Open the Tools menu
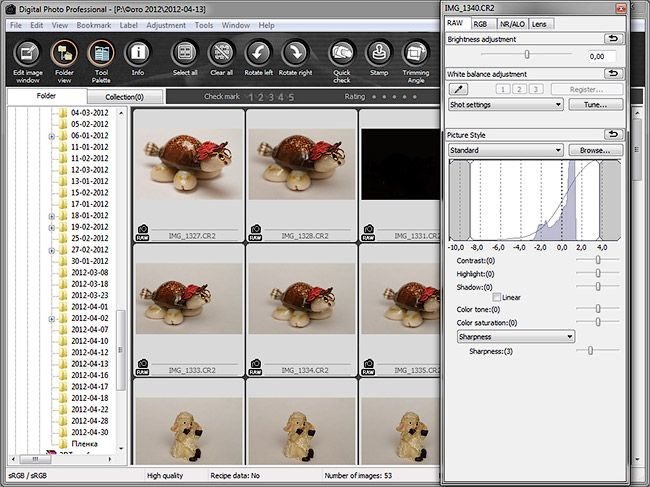This screenshot has height=487, width=650. pyautogui.click(x=204, y=25)
